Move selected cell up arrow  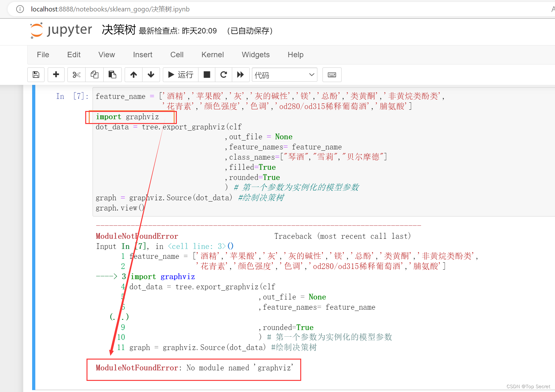pos(134,75)
